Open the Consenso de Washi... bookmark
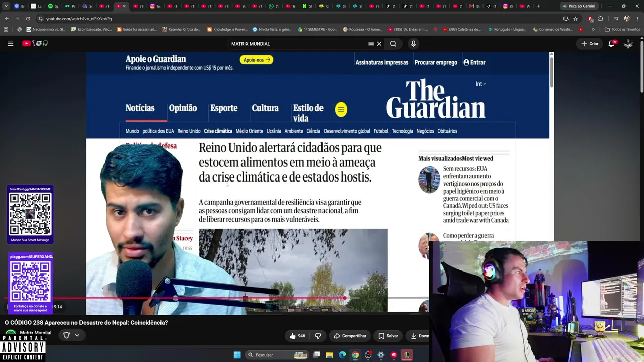This screenshot has height=362, width=644. 552,29
